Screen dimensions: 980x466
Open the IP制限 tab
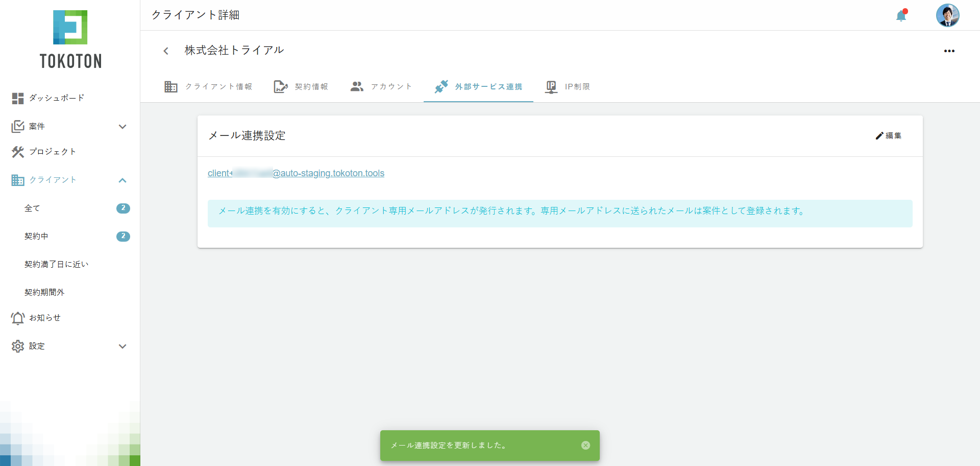568,86
